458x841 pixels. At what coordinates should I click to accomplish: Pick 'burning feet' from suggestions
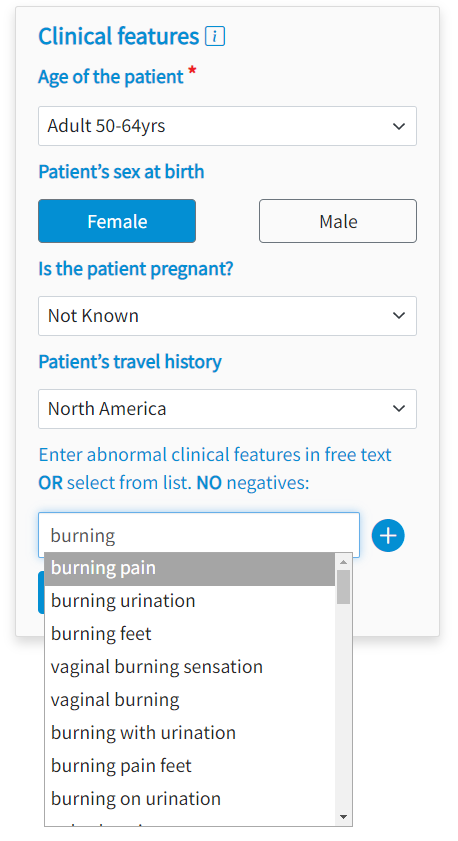190,634
